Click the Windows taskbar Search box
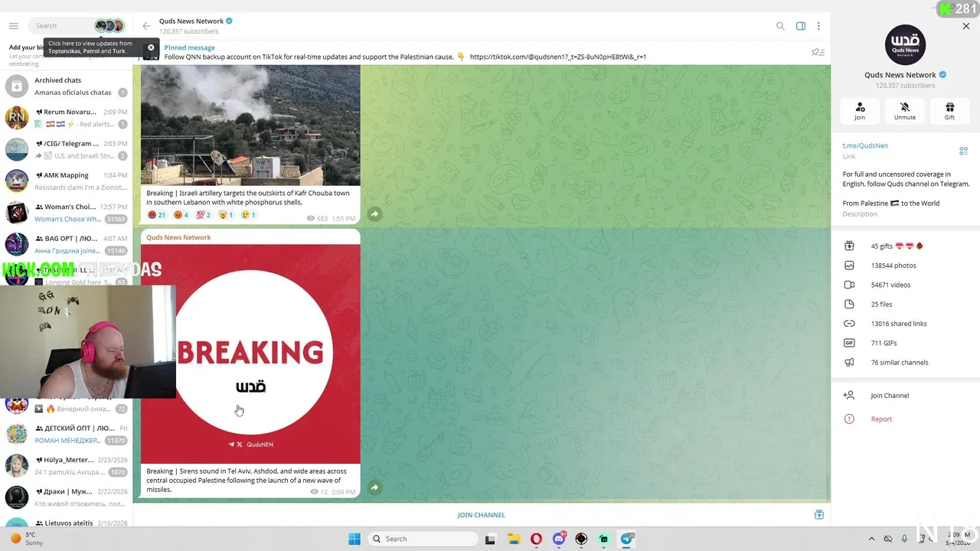Viewport: 980px width, 551px height. point(423,539)
